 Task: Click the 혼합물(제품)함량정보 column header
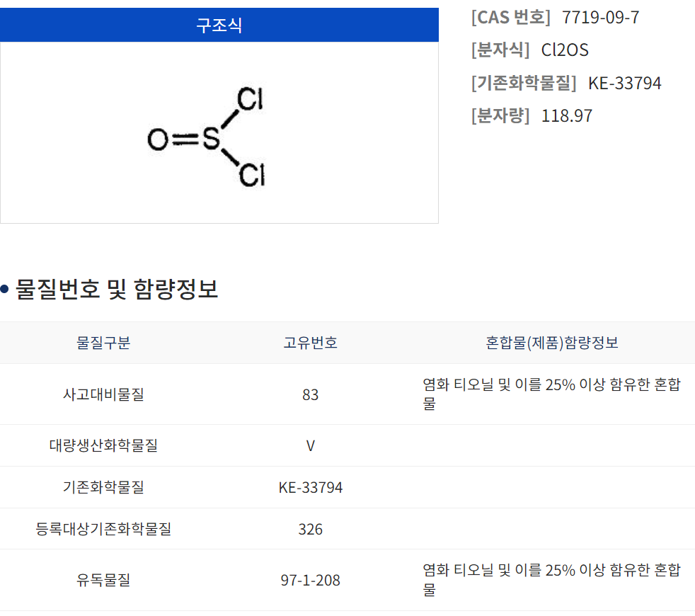[x=552, y=343]
